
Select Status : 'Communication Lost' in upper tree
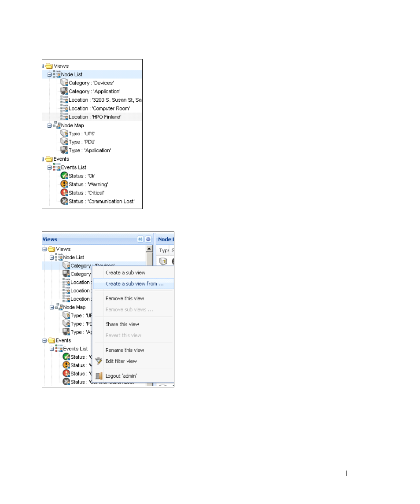click(x=101, y=202)
